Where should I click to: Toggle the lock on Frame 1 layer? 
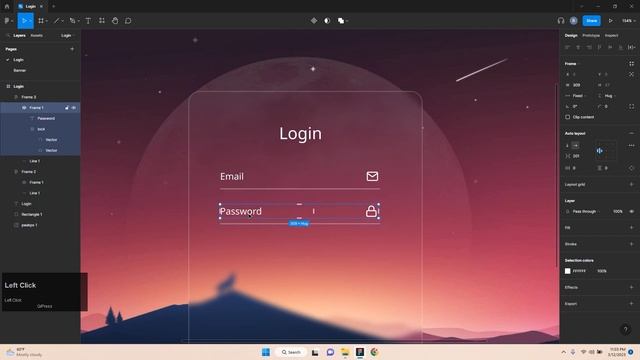click(x=67, y=108)
